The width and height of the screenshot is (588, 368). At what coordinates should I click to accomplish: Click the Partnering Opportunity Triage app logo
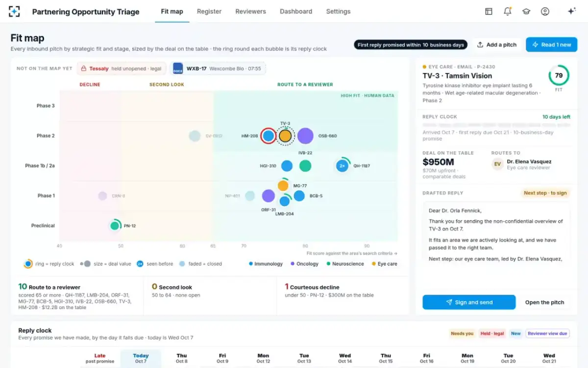[x=15, y=11]
